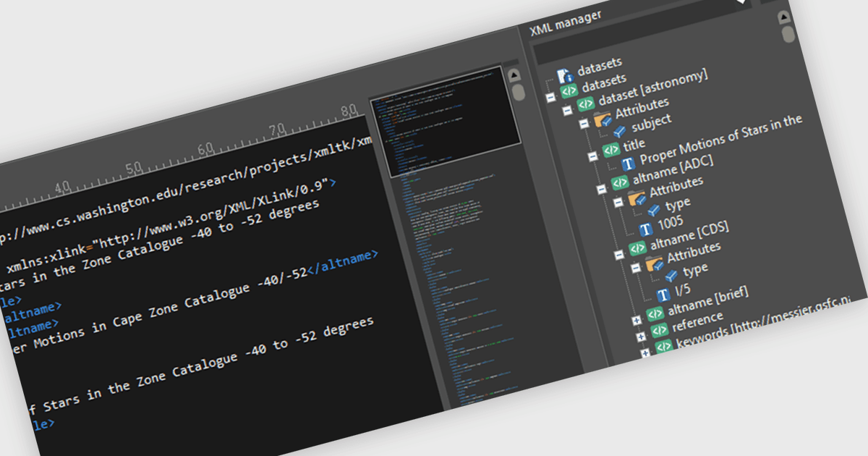Collapse the root datasets element node
868x456 pixels.
pyautogui.click(x=550, y=96)
